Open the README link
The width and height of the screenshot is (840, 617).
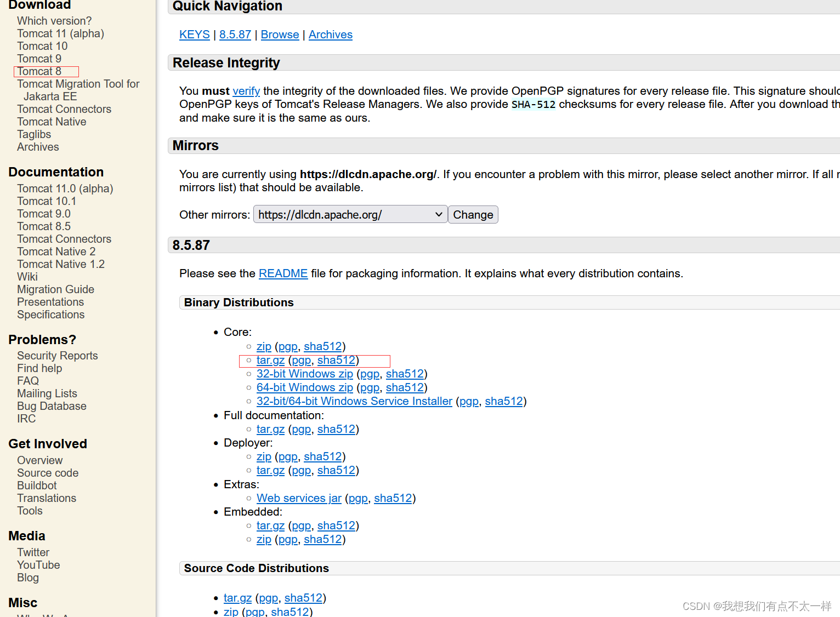click(x=283, y=273)
